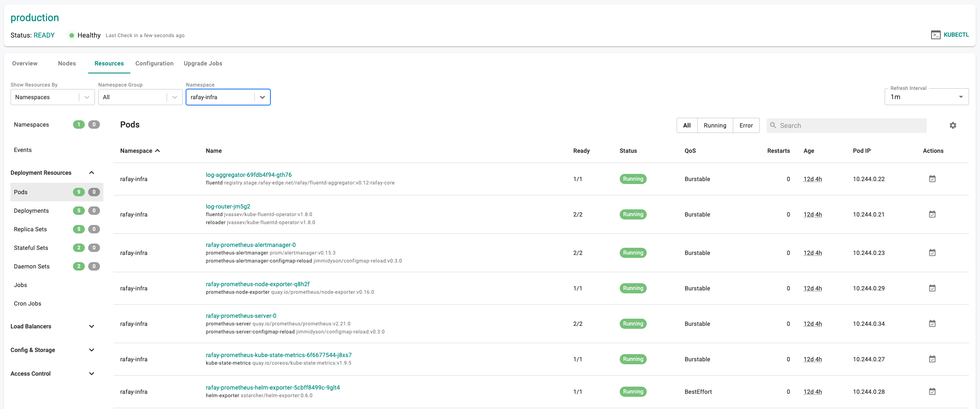
Task: Toggle the Running pods filter
Action: 715,125
